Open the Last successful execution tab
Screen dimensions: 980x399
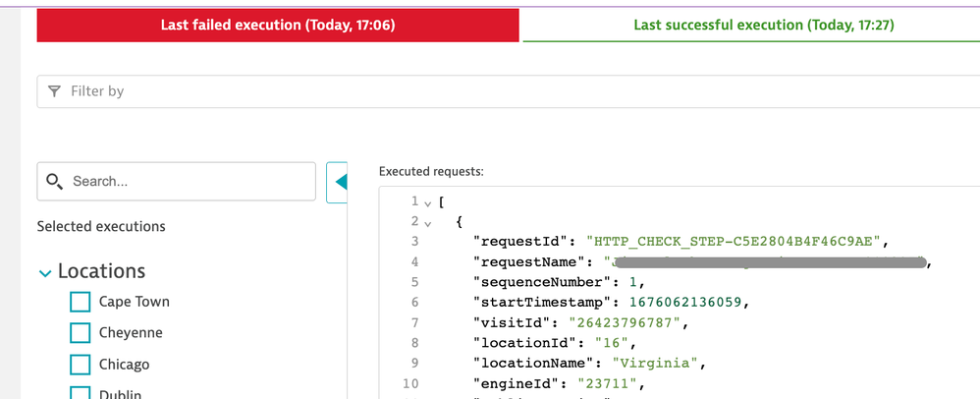click(750, 25)
